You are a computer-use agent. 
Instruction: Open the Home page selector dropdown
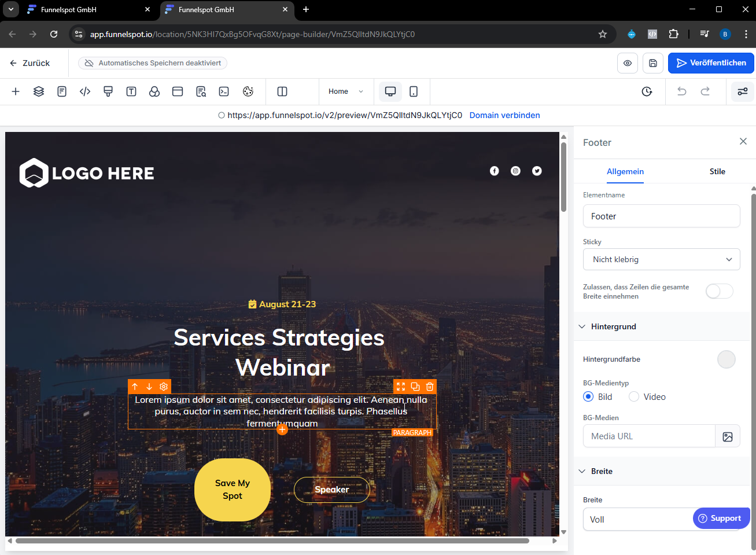pos(346,91)
